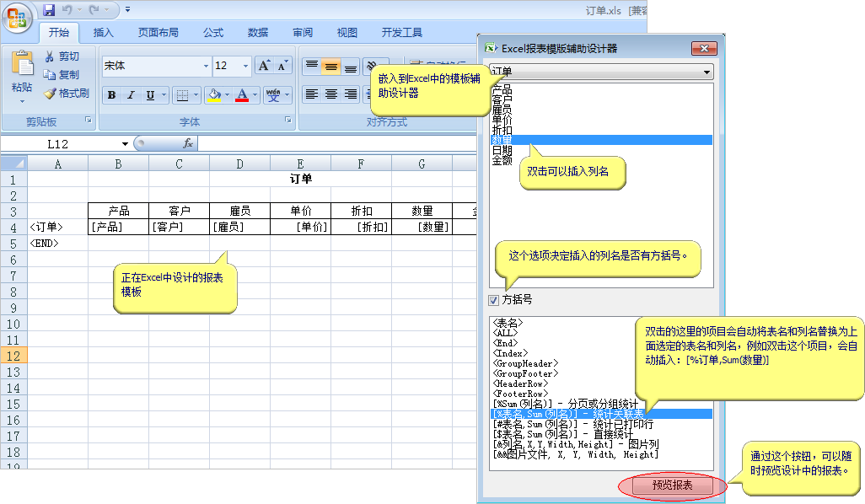
Task: Click the Format Painter (格式刷) brush
Action: click(x=67, y=94)
